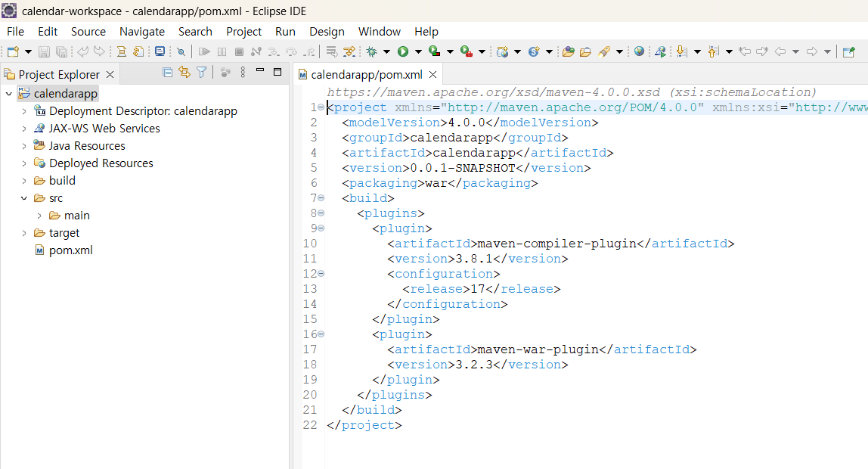Click the Debug bug icon
Screen dimensions: 868x469
pyautogui.click(x=371, y=51)
